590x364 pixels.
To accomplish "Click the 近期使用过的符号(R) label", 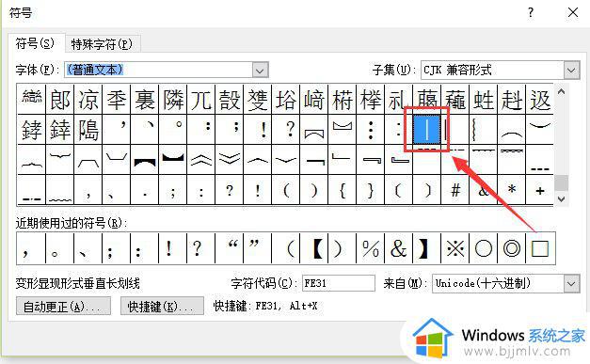I will [x=72, y=223].
